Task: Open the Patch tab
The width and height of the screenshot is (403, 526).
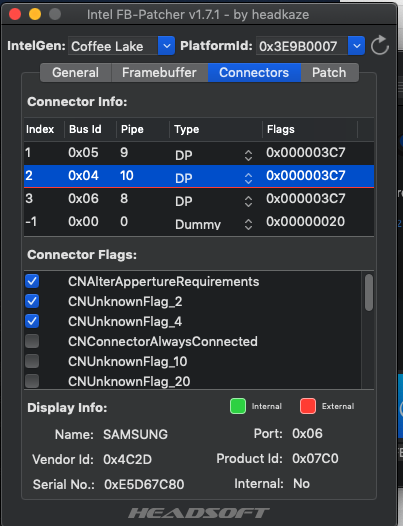Action: (329, 72)
